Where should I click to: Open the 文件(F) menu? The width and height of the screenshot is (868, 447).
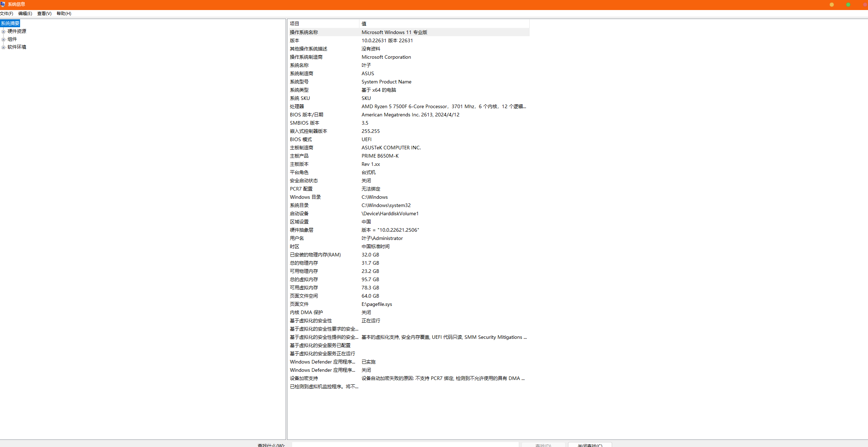click(x=6, y=14)
